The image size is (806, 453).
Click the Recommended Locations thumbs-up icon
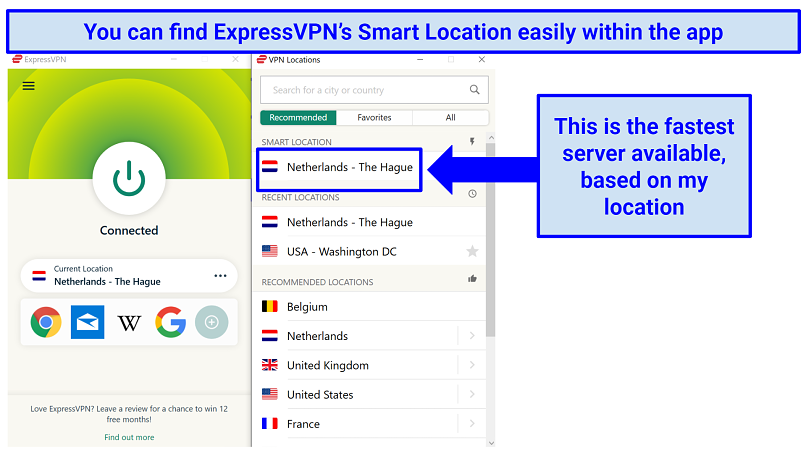(x=472, y=279)
